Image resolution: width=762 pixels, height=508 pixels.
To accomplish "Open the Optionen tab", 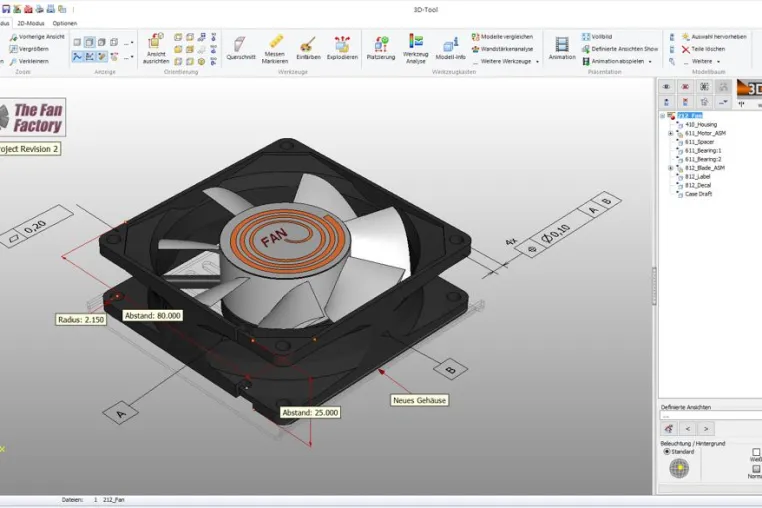I will tap(65, 23).
